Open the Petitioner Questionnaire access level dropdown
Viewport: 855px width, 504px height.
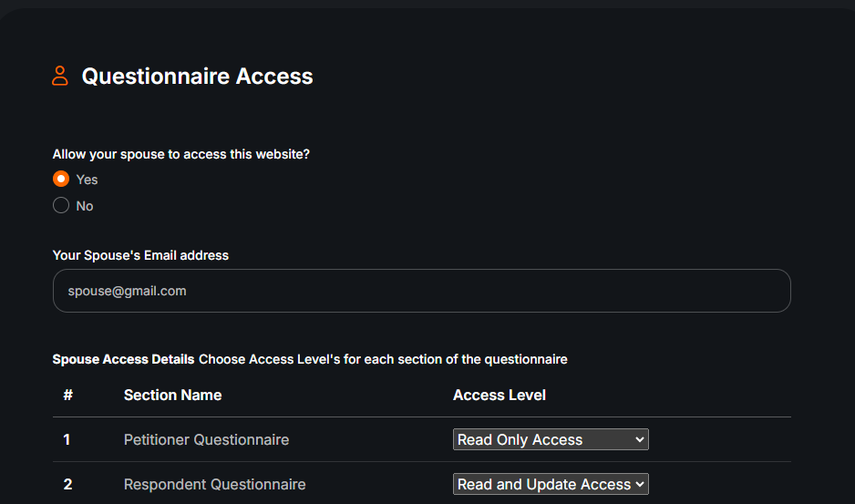(551, 439)
